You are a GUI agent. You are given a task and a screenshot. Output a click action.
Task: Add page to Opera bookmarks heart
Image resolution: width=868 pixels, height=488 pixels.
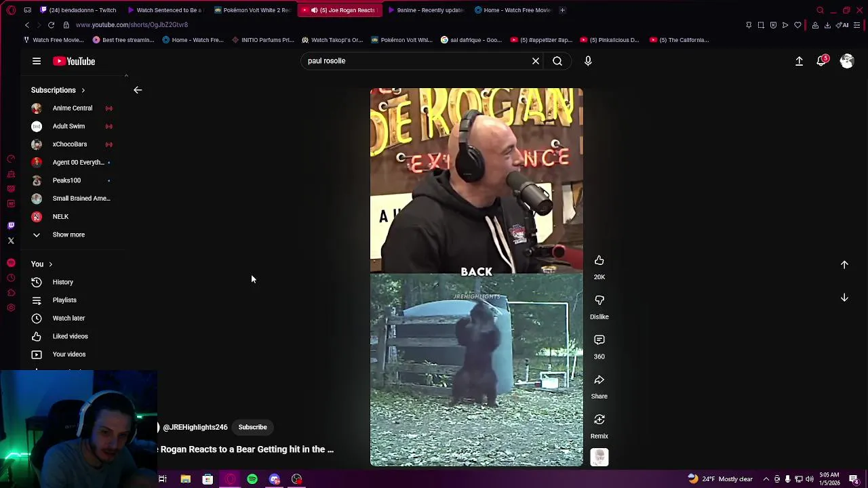[x=797, y=25]
